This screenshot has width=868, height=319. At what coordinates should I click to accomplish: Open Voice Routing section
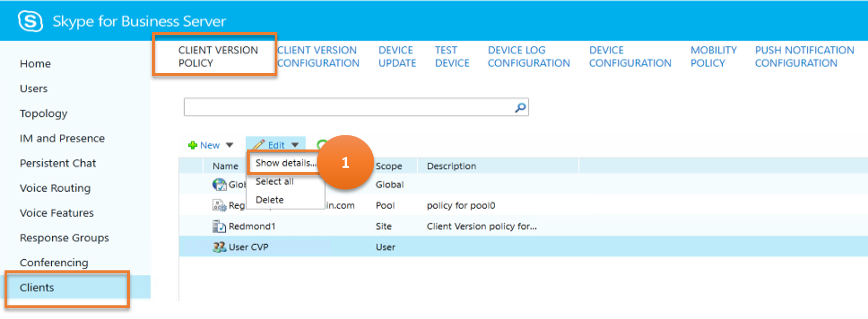[55, 188]
